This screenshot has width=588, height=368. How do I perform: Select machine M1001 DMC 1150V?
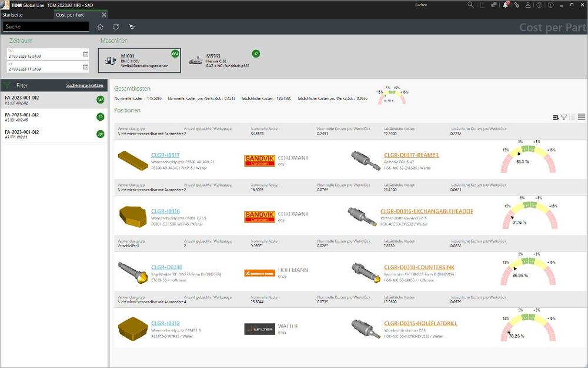[139, 61]
